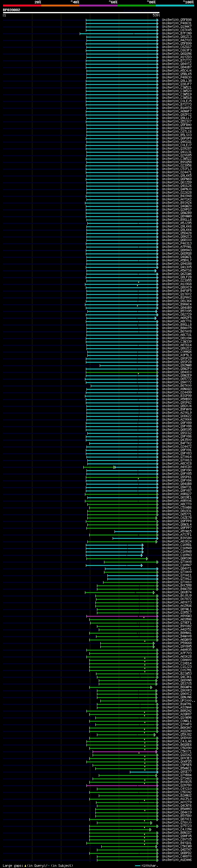
Task: Select hit UniRef100_Q84VT2
Action: (x=176, y=64)
